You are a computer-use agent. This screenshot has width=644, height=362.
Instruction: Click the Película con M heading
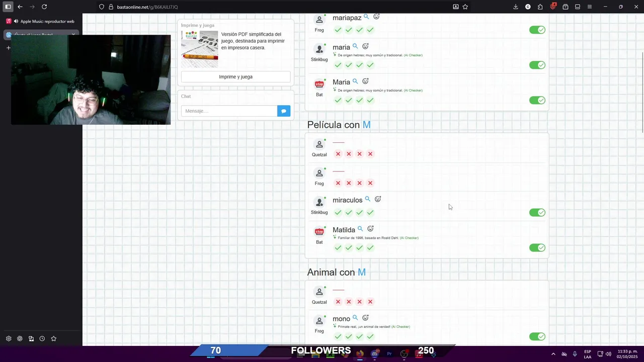coord(339,125)
